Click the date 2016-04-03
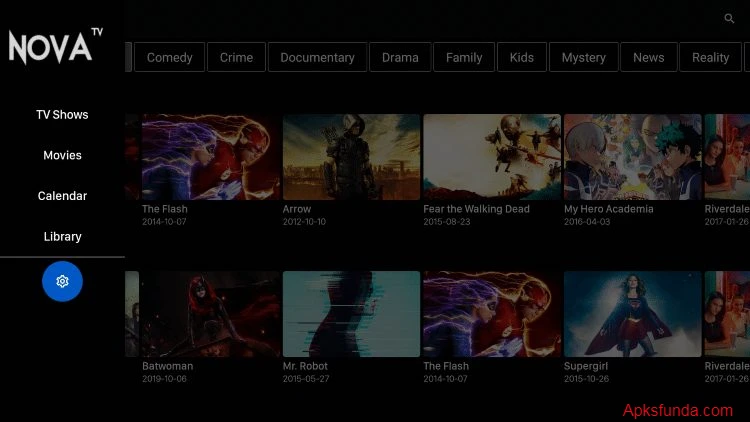Image resolution: width=750 pixels, height=422 pixels. (587, 222)
